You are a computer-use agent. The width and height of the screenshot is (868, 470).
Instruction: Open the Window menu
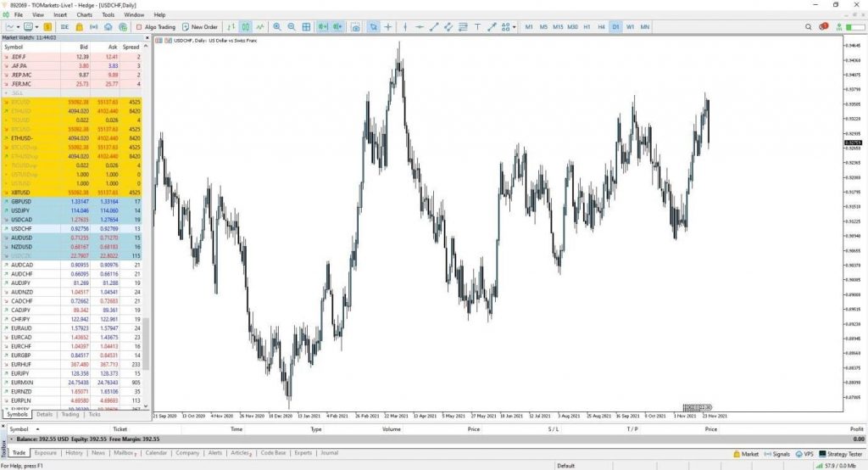tap(134, 15)
